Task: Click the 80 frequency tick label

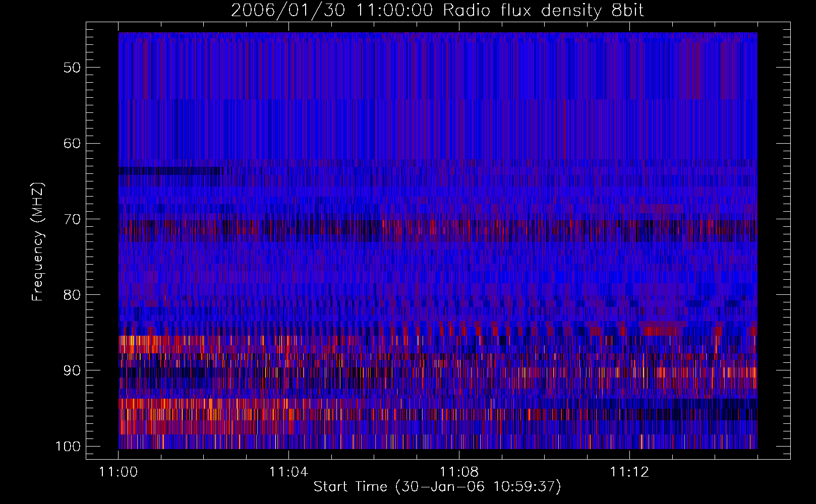Action: point(72,295)
